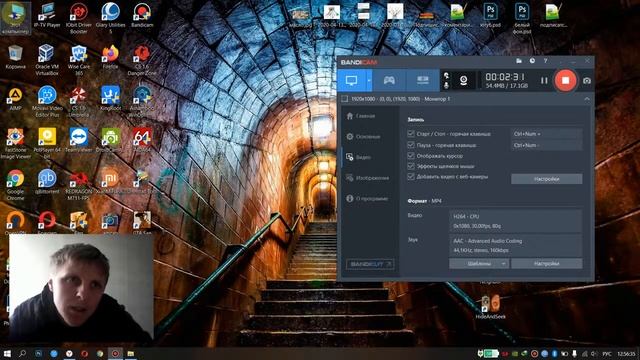
Task: Open Bandicam desktop shortcut
Action: click(x=142, y=16)
